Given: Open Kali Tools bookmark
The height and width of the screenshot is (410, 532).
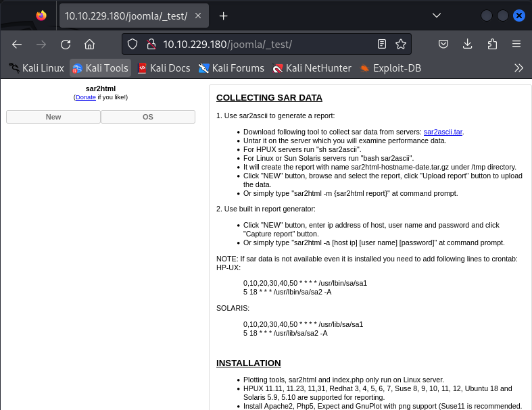Looking at the screenshot, I should pyautogui.click(x=101, y=68).
